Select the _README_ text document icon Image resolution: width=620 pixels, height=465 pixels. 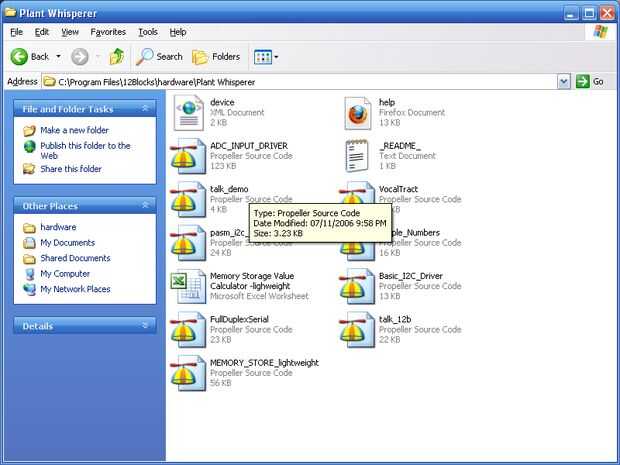tap(357, 156)
